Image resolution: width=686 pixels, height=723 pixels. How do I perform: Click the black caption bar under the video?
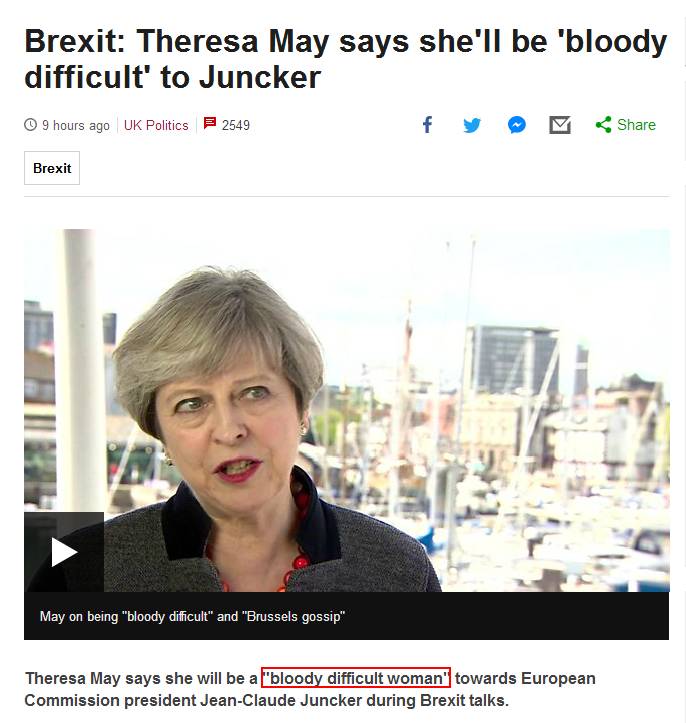click(346, 616)
